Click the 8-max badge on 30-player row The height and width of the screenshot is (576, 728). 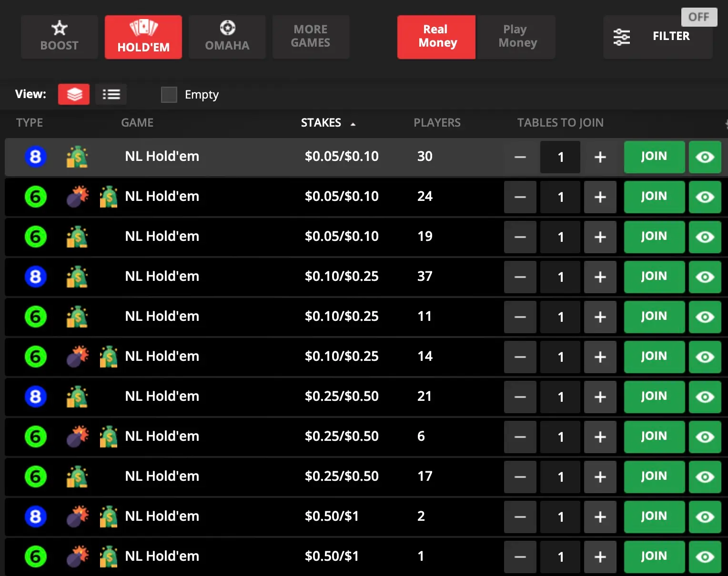tap(36, 157)
